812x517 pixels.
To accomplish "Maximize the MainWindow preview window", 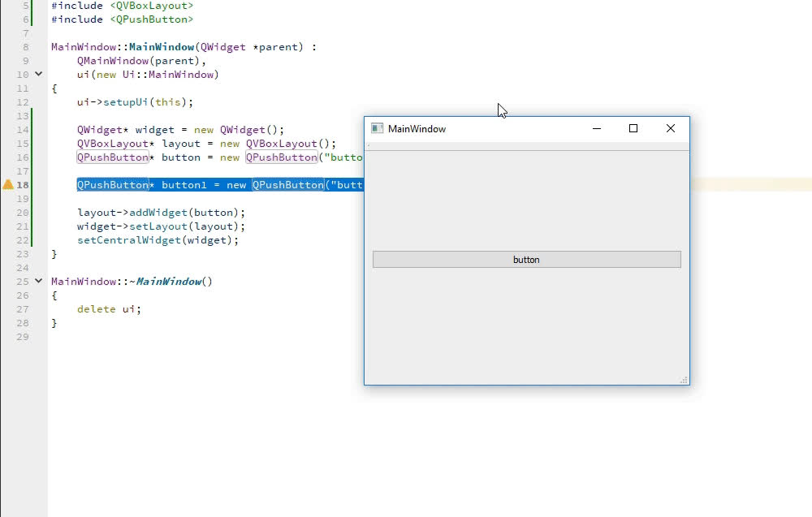I will [633, 128].
